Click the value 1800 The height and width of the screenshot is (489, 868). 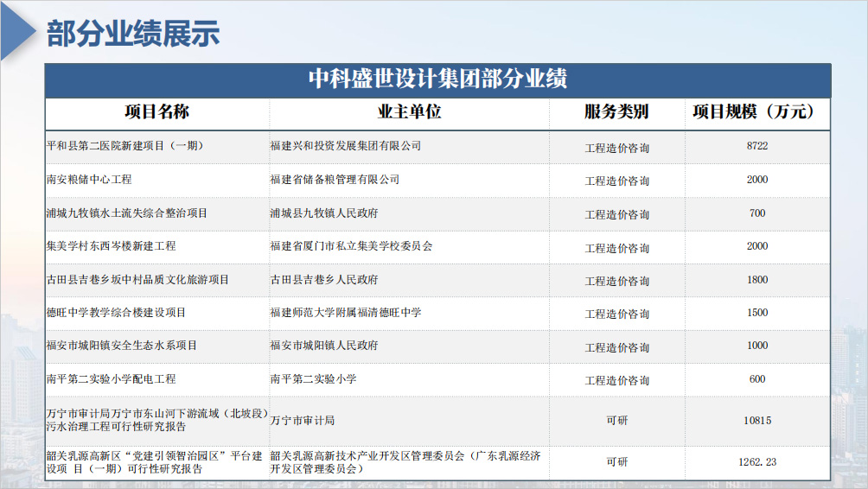(757, 279)
